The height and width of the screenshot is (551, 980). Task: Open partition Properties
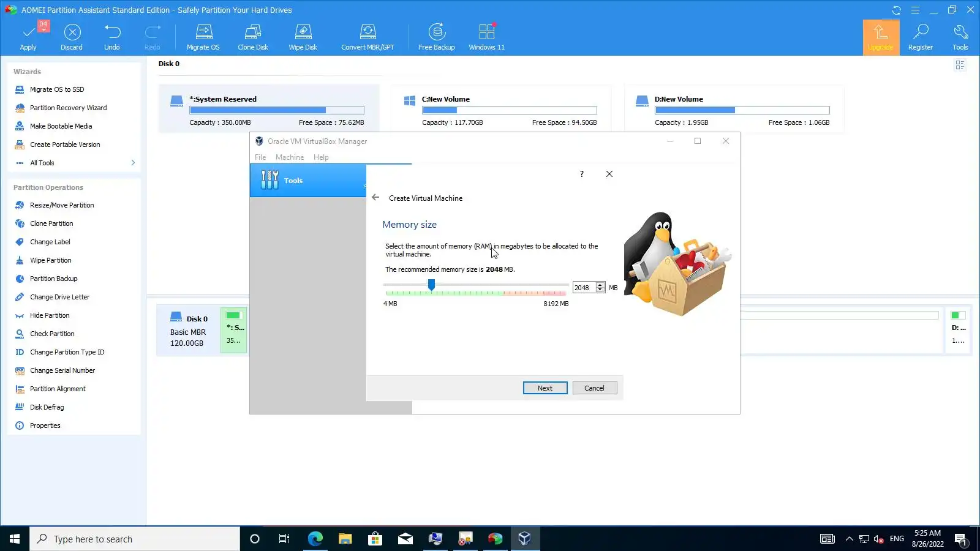[45, 425]
